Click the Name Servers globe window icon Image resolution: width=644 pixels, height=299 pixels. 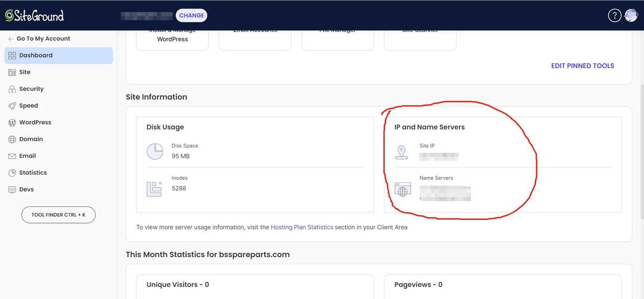tap(402, 190)
